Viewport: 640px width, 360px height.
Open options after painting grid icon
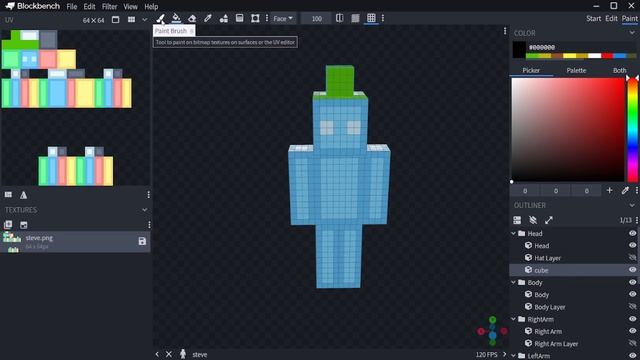(383, 18)
